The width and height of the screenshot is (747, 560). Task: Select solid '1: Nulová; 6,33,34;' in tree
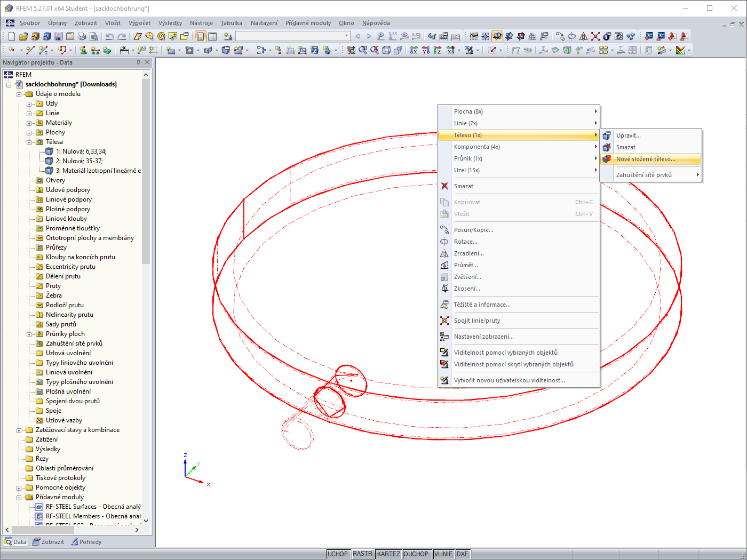point(81,151)
